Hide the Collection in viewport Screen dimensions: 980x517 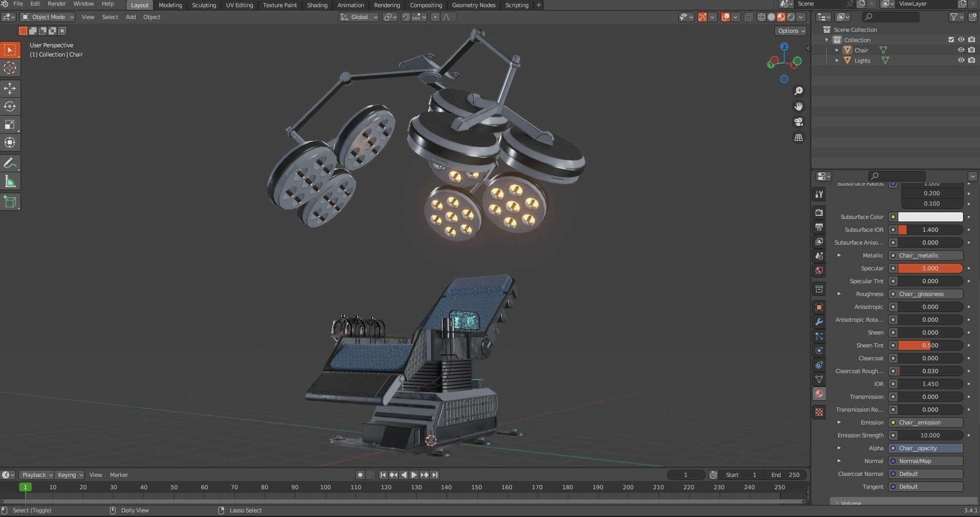coord(961,40)
